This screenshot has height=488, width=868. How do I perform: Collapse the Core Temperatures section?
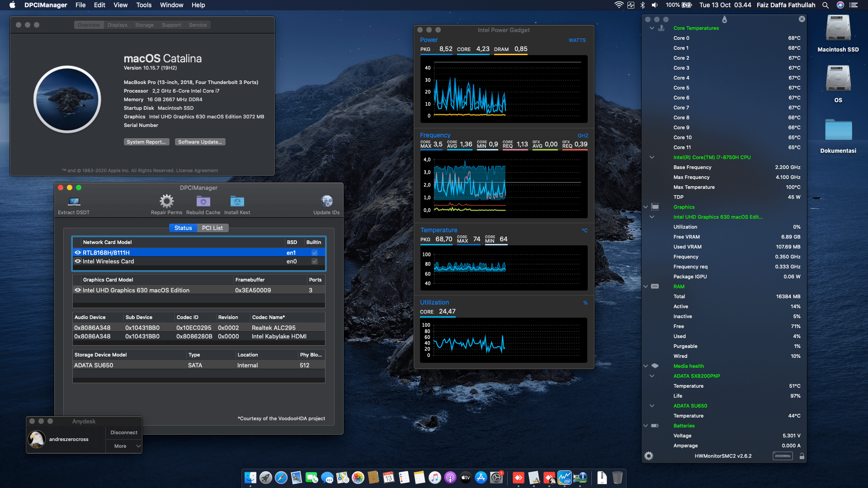point(652,28)
